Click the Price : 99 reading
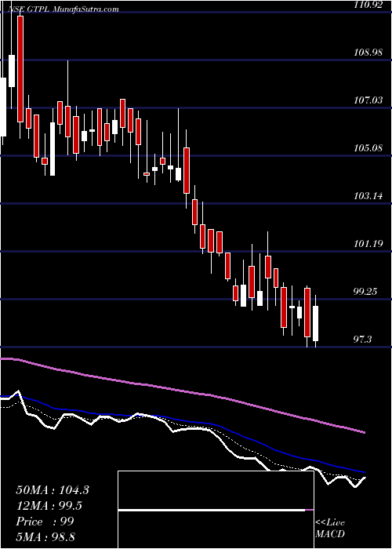Image resolution: width=392 pixels, height=549 pixels. (x=45, y=522)
